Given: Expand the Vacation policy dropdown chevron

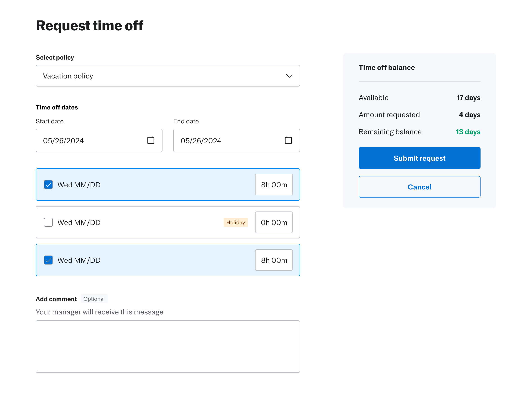Looking at the screenshot, I should pos(289,76).
